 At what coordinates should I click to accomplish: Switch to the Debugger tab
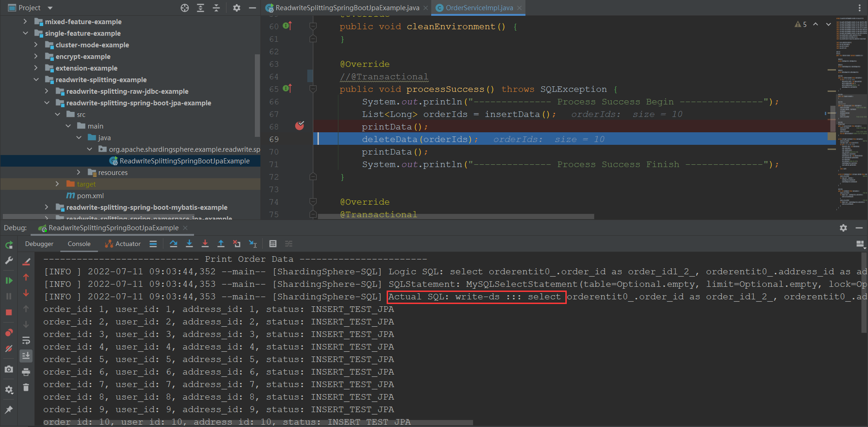click(39, 244)
